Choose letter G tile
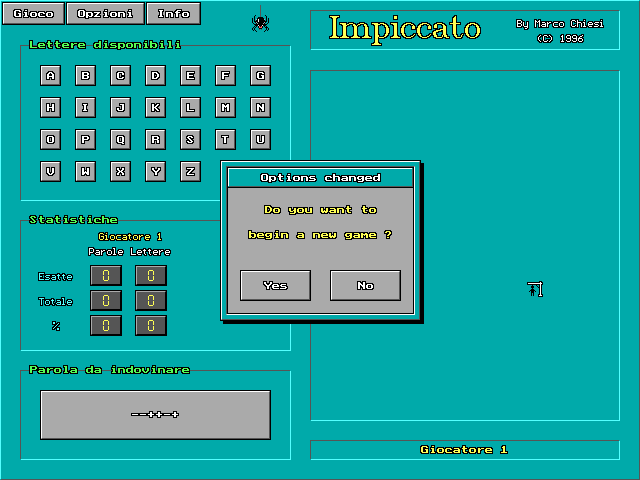Viewport: 640px width, 480px height. click(x=260, y=76)
